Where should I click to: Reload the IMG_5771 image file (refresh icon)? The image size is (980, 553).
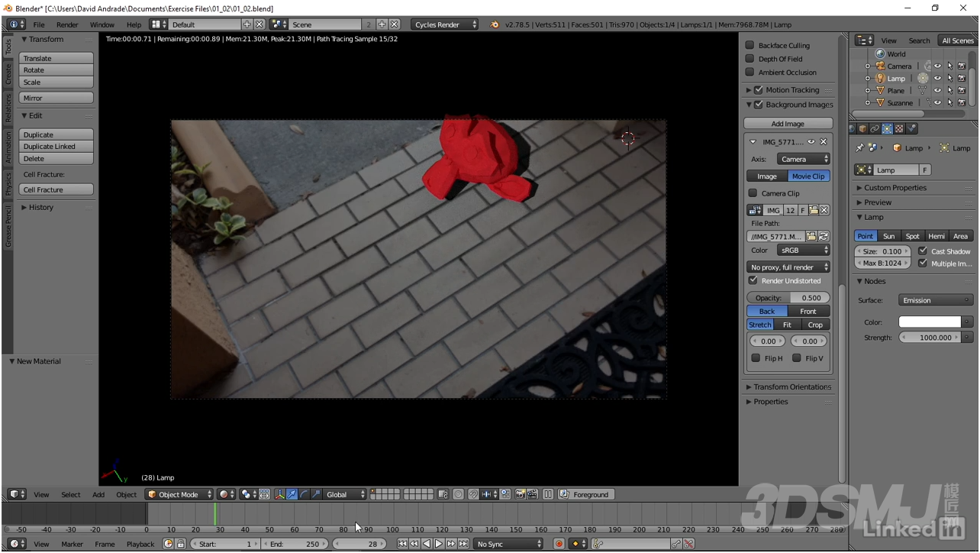coord(824,237)
